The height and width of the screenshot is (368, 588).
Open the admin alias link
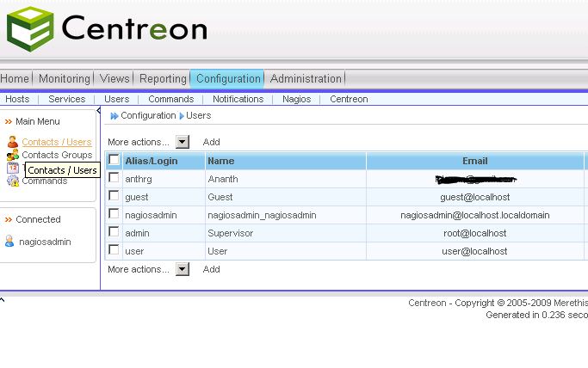[x=137, y=233]
